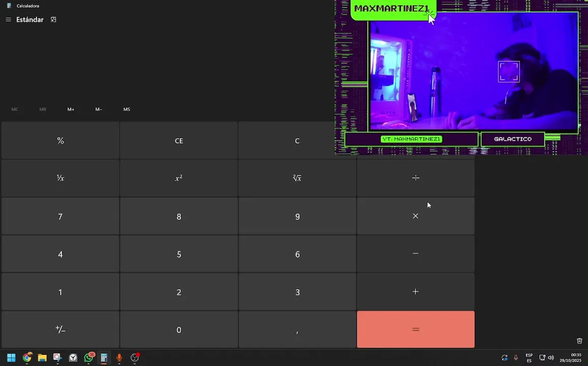Click the orange equals key

[x=416, y=329]
